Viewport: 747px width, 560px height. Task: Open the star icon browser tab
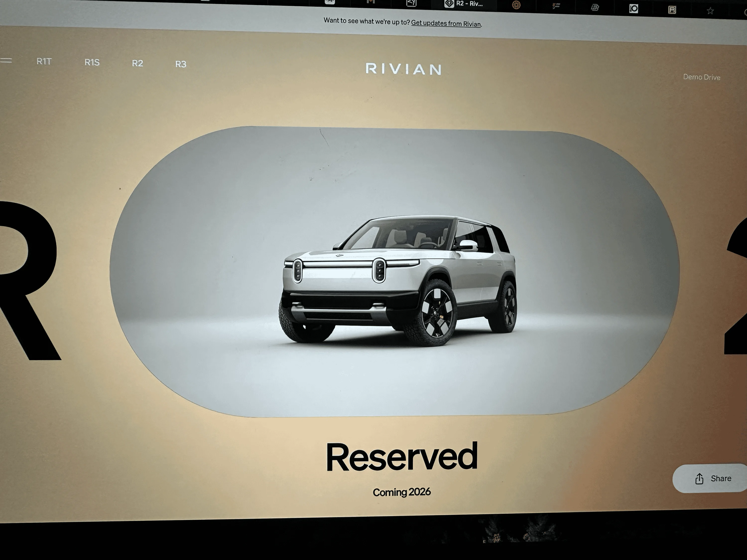click(710, 11)
